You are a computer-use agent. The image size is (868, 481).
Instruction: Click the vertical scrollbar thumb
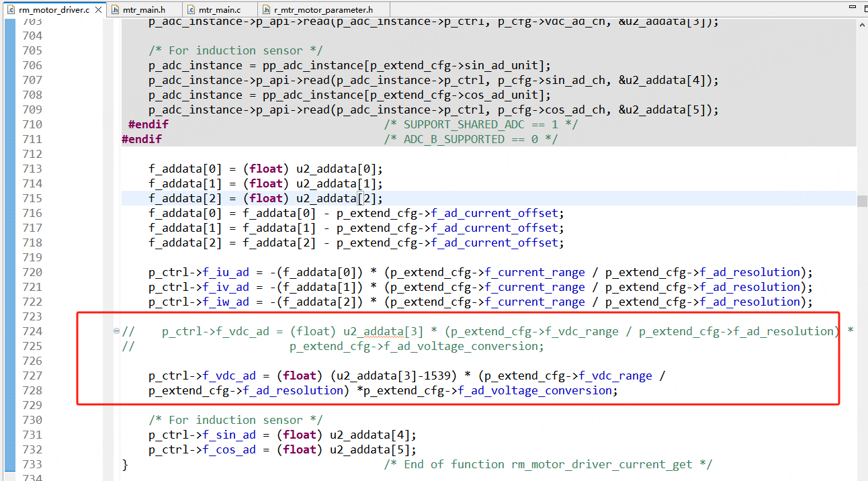point(862,200)
